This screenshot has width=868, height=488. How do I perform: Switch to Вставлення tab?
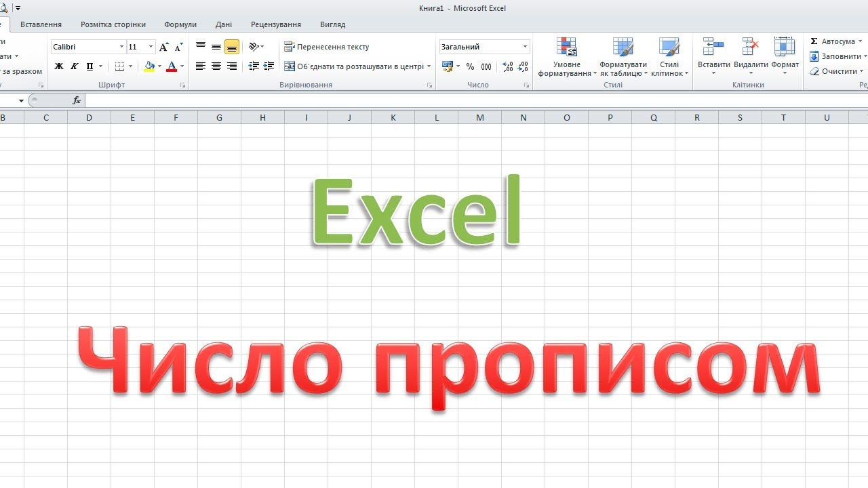pos(41,24)
